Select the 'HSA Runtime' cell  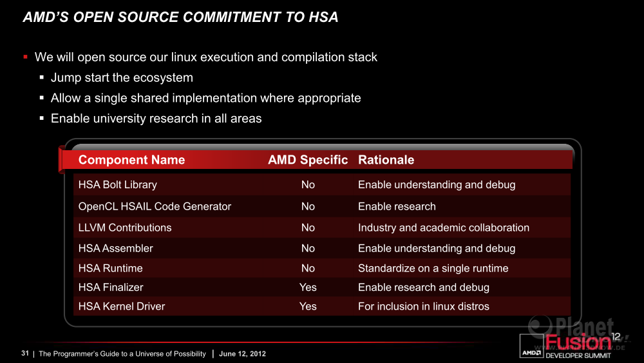click(111, 268)
